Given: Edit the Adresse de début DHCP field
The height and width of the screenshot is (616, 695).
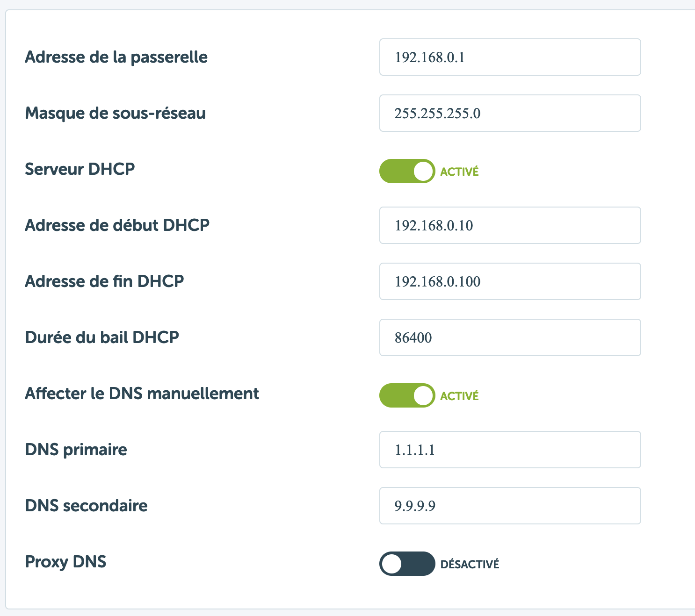Looking at the screenshot, I should click(x=510, y=225).
